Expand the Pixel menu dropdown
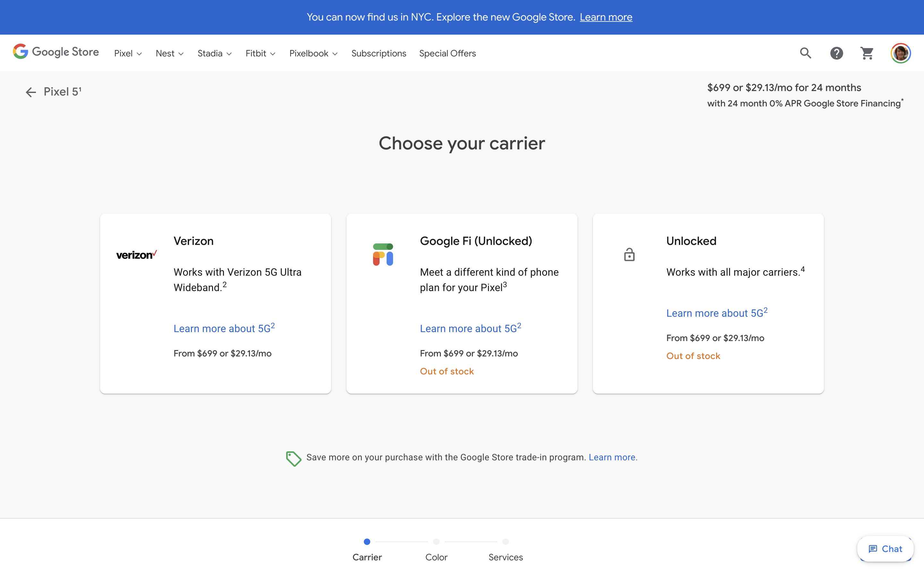This screenshot has height=577, width=924. pos(128,54)
